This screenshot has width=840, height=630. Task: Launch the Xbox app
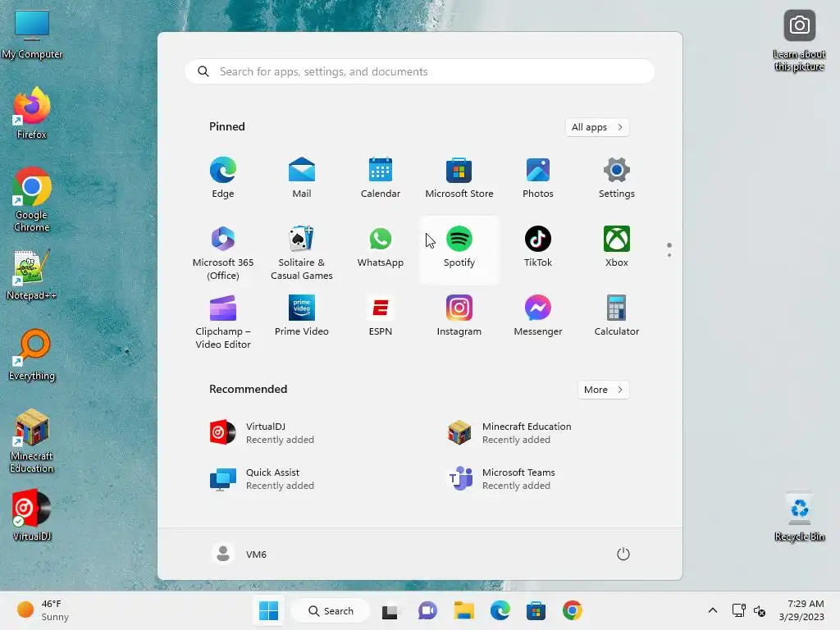(617, 247)
